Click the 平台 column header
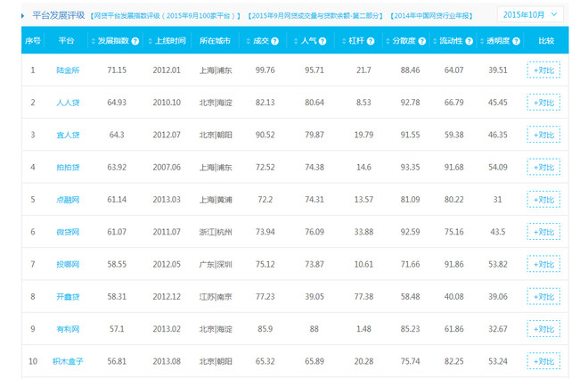 (67, 41)
